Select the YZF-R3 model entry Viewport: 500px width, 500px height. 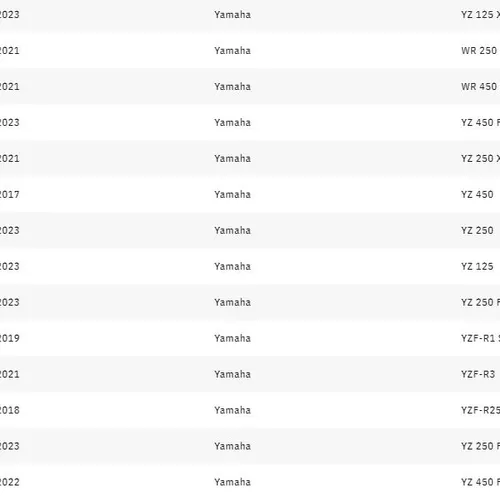tap(478, 374)
